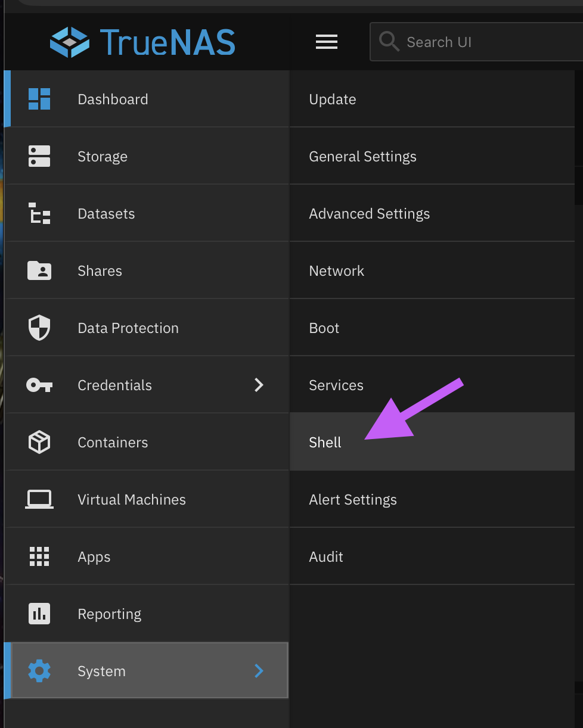
Task: Click the Data Protection shield icon
Action: (39, 328)
